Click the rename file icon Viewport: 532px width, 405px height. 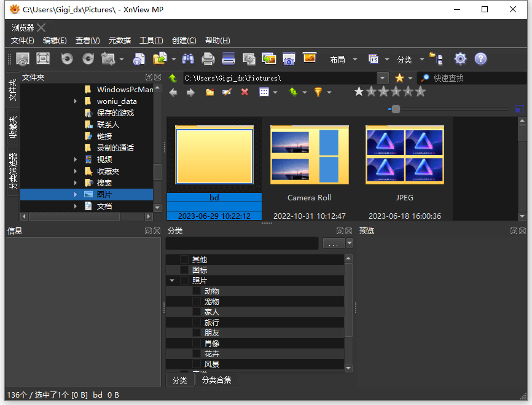point(227,92)
